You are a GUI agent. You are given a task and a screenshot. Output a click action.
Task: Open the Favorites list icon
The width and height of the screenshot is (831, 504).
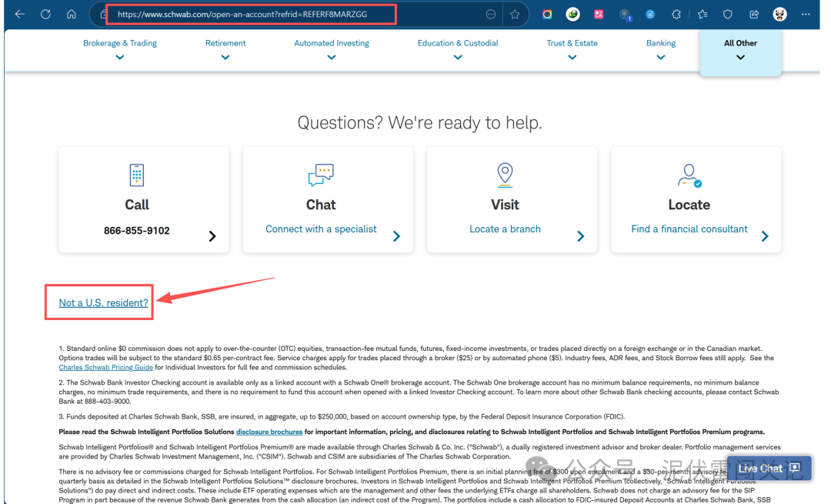pyautogui.click(x=703, y=15)
